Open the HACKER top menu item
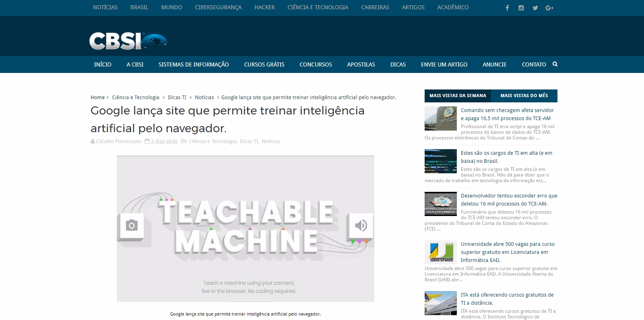 point(264,7)
